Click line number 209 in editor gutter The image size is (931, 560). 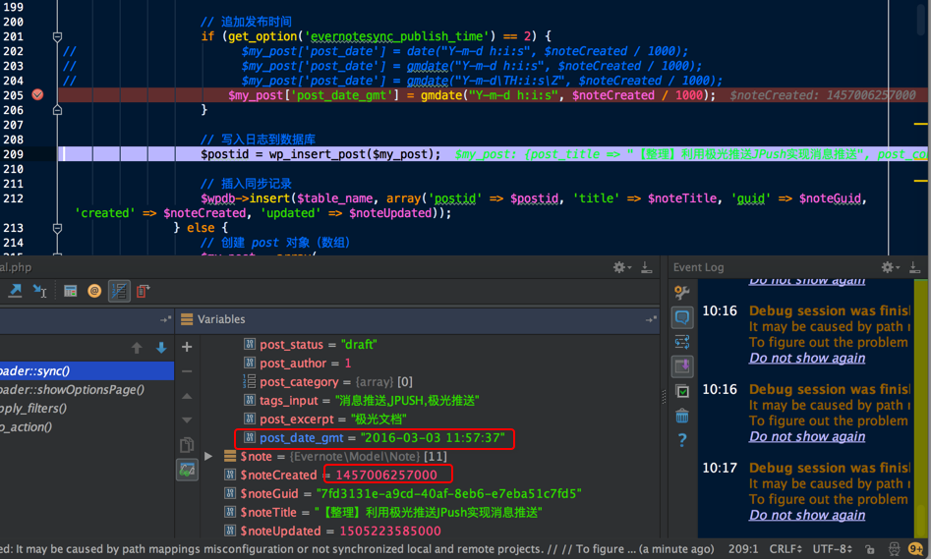point(13,154)
